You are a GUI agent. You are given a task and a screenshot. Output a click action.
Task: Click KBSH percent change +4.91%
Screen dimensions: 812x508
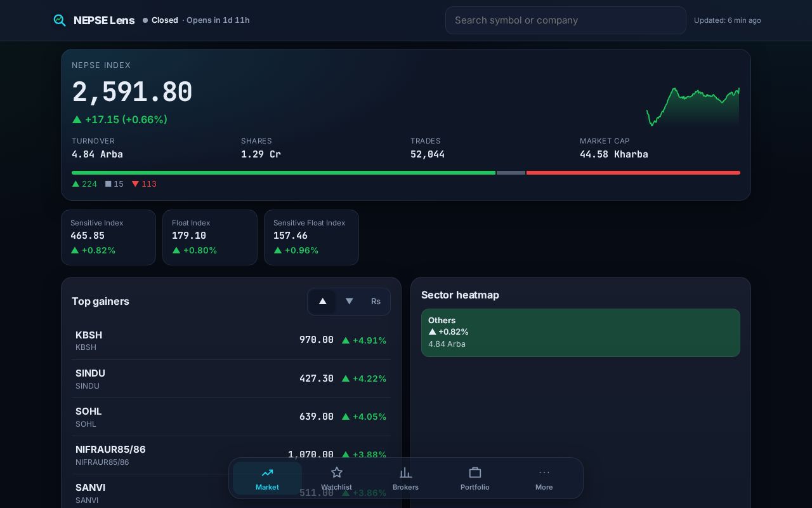tap(364, 340)
